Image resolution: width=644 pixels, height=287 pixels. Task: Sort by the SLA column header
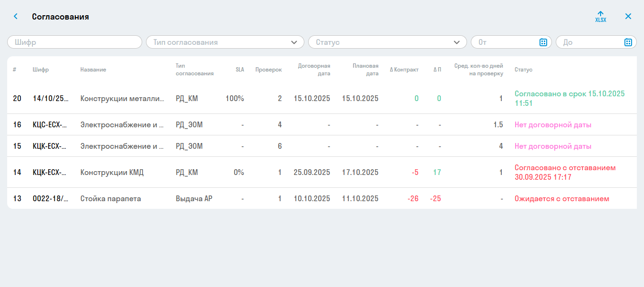click(x=239, y=70)
